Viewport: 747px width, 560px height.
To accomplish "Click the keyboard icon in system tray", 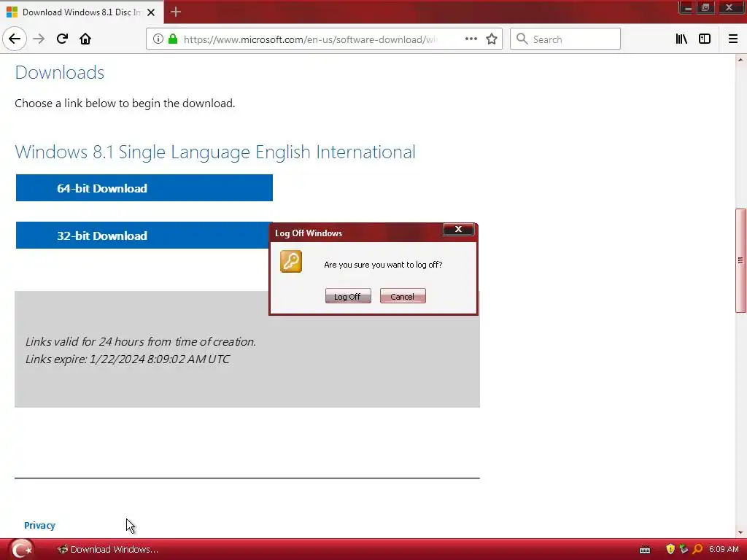I will click(645, 550).
